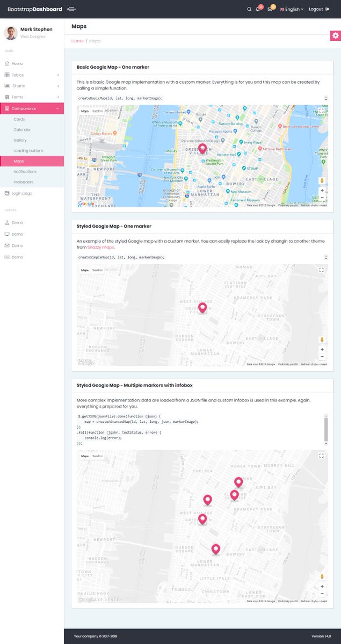Click Nahlásit chybu on the multi-marker map

314,601
